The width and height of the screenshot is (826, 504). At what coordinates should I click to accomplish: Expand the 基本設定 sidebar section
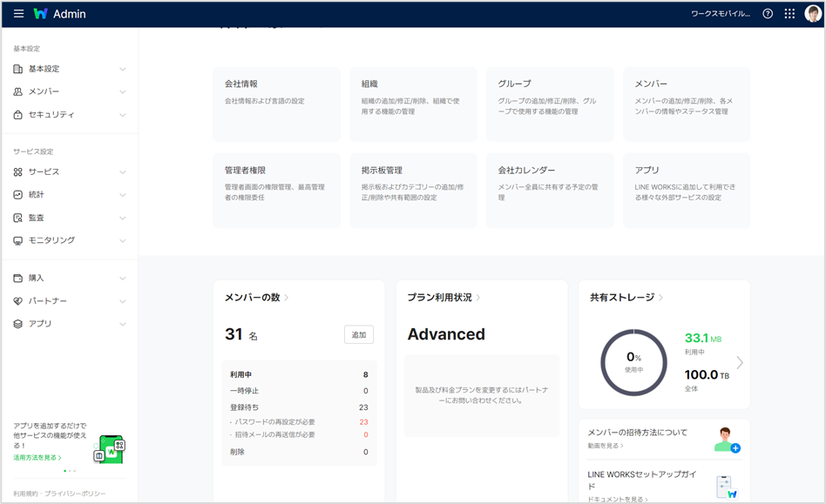coord(122,69)
